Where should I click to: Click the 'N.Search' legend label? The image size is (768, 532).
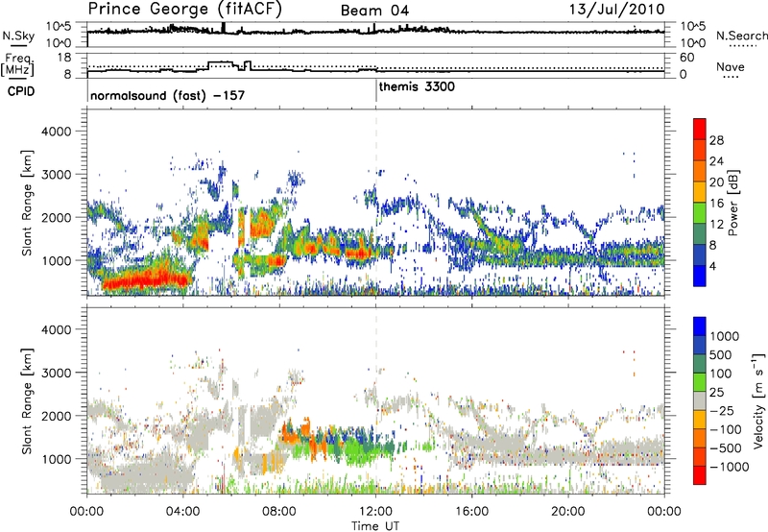(741, 36)
